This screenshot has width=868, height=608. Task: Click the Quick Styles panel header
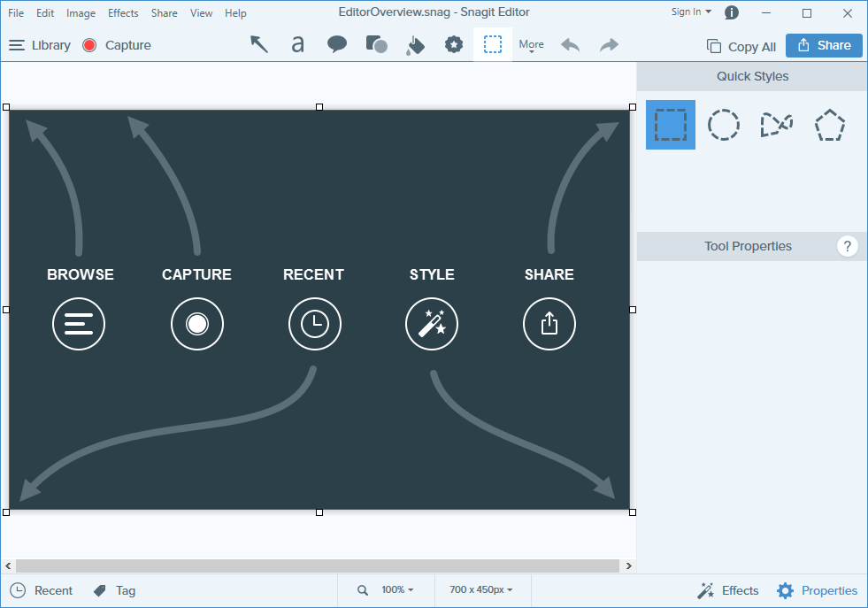pyautogui.click(x=752, y=76)
